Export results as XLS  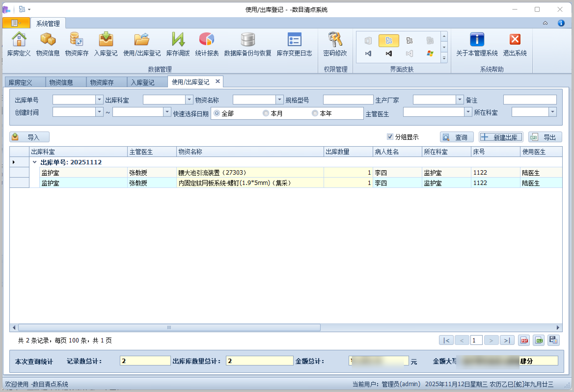(x=539, y=340)
